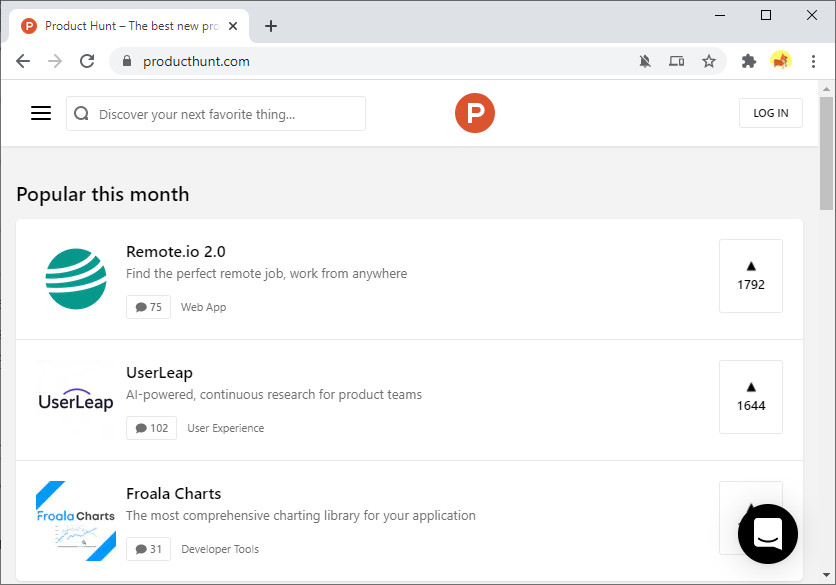Click the vertical scrollbar thumb
836x585 pixels.
click(x=826, y=154)
